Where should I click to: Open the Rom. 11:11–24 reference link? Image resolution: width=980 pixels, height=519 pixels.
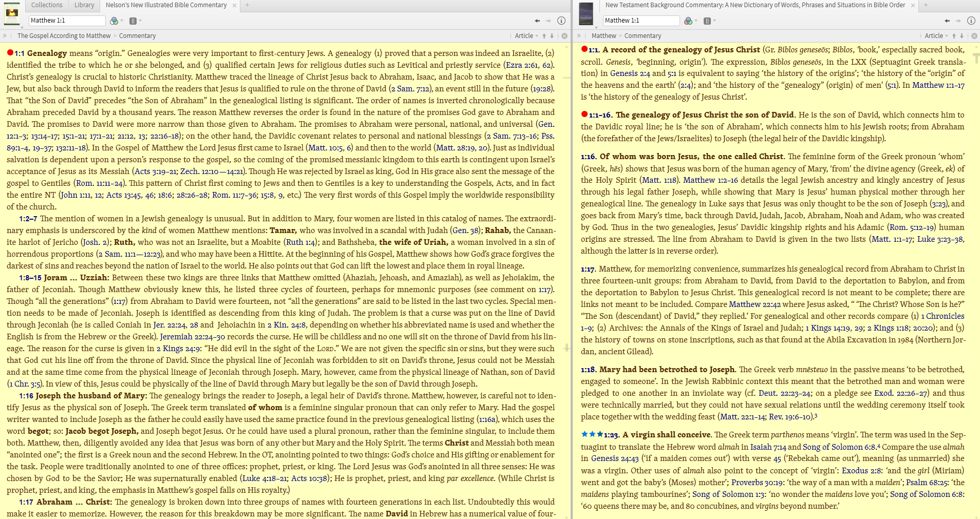coord(99,183)
